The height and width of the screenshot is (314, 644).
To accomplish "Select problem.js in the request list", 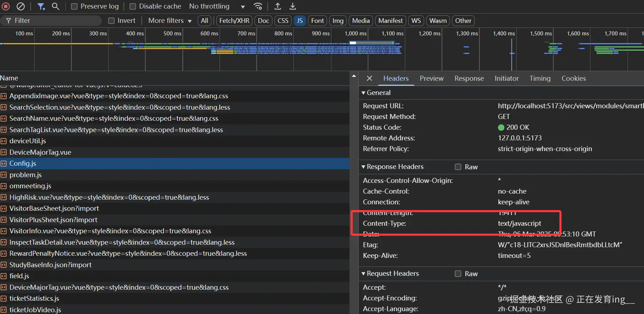I will [25, 175].
